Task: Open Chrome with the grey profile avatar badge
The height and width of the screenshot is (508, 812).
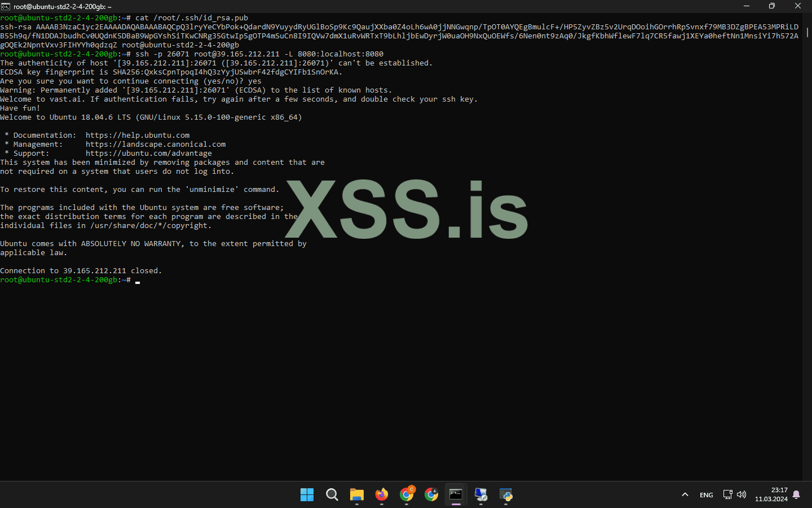Action: coord(431,495)
